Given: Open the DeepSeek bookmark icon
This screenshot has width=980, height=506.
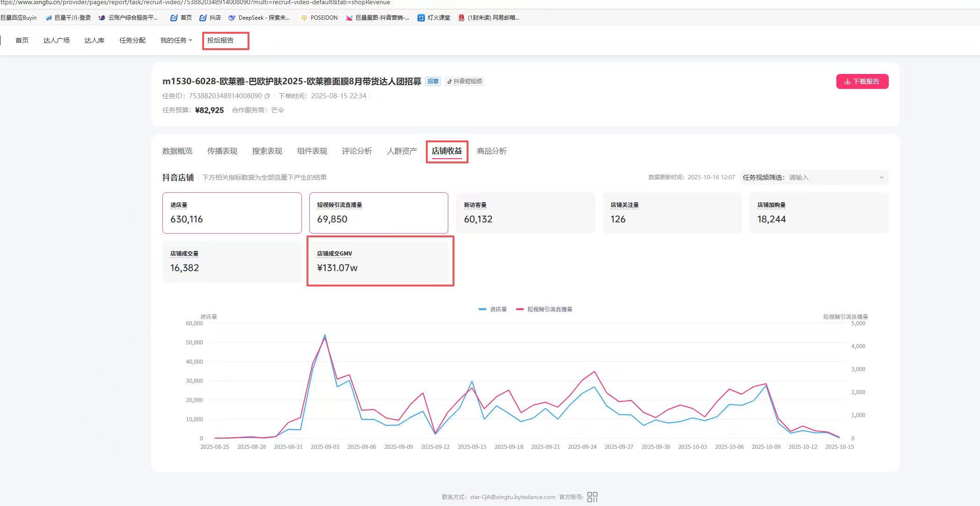Looking at the screenshot, I should [232, 18].
